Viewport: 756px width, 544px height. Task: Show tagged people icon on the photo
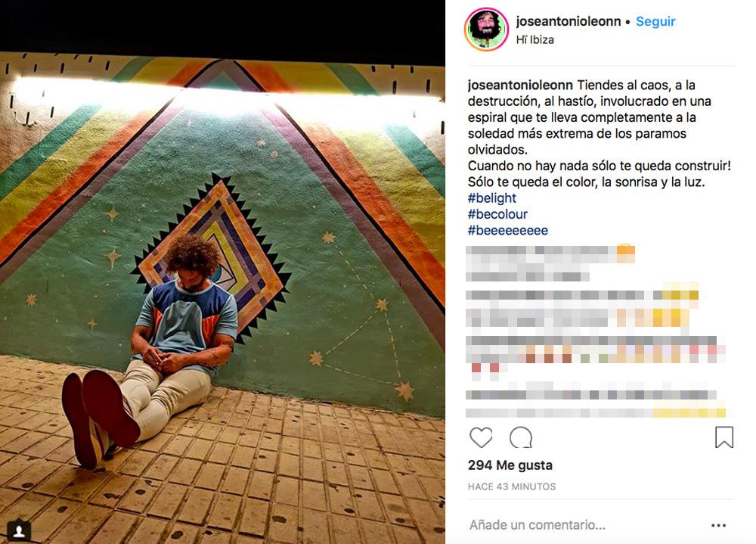20,531
